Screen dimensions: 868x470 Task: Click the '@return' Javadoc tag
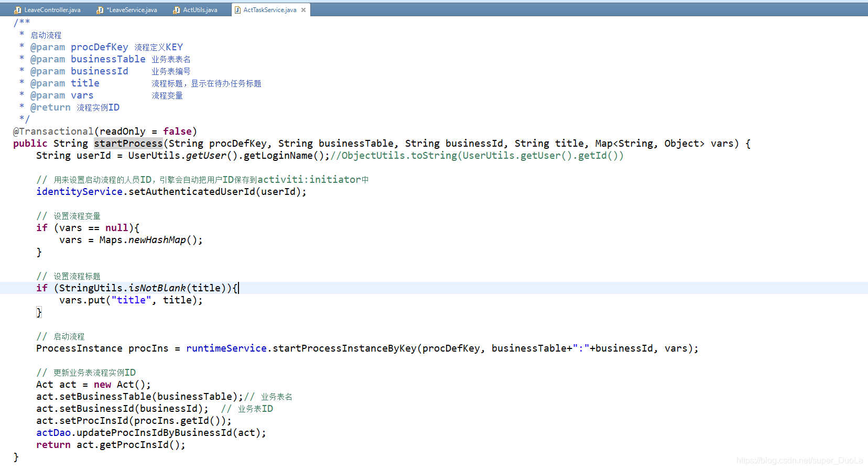[x=50, y=107]
